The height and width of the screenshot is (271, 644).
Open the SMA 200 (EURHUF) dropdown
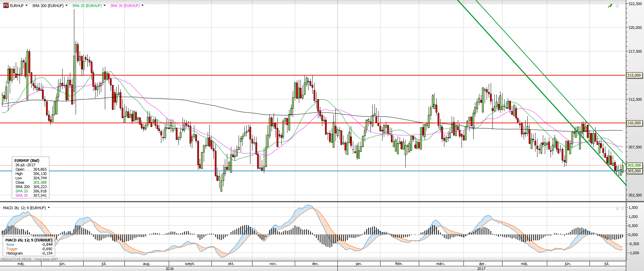(x=67, y=6)
